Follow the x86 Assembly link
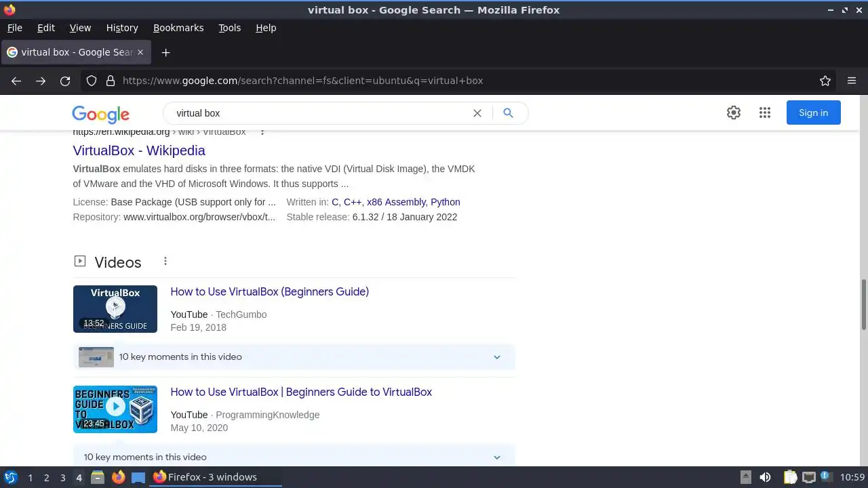The width and height of the screenshot is (868, 488). click(397, 202)
